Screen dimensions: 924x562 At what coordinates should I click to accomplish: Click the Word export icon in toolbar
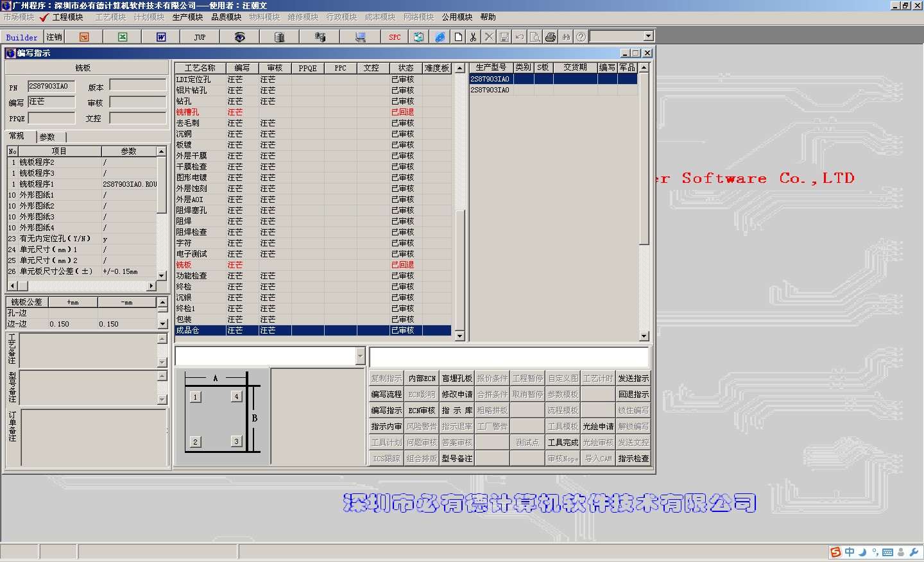tap(161, 37)
